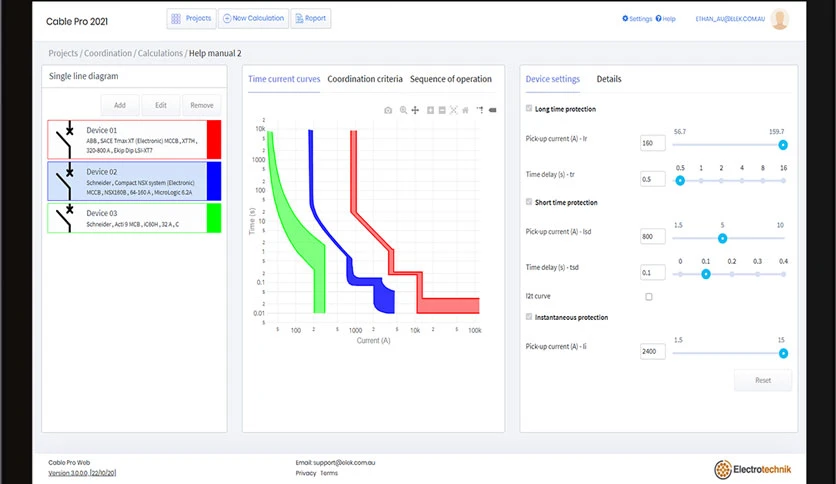Click the Isd pick-up slider handle
Screen dimensions: 836x484
pos(722,238)
